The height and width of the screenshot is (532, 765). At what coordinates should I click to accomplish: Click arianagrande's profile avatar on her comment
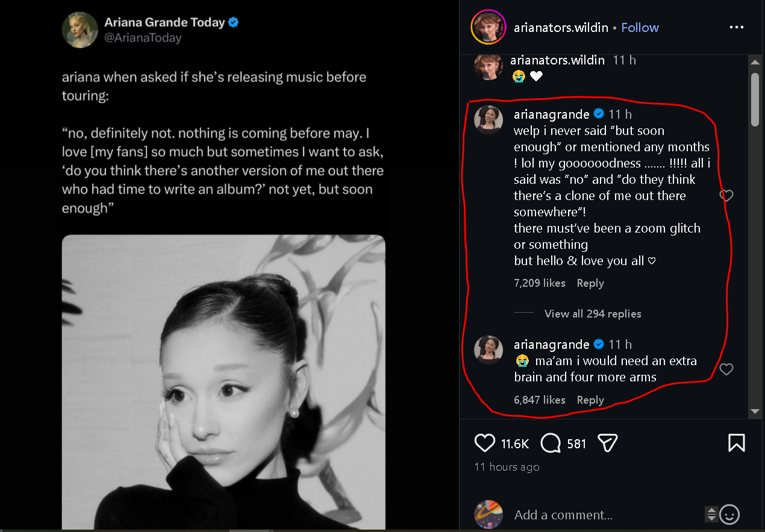pyautogui.click(x=489, y=120)
